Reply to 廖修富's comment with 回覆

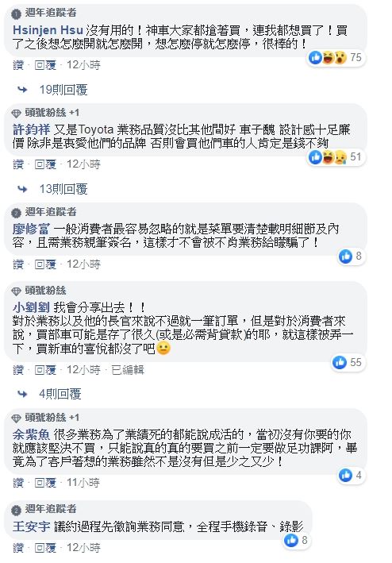[x=45, y=264]
